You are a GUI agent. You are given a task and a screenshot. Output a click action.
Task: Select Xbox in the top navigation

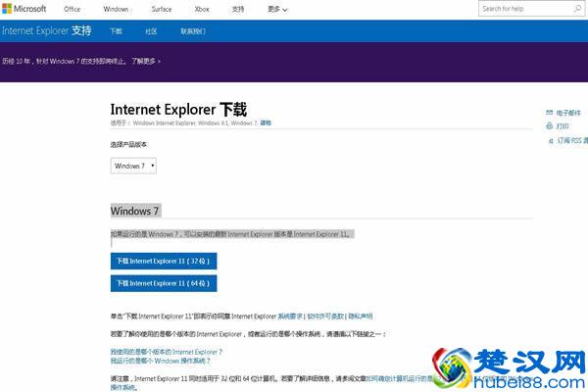(x=202, y=9)
